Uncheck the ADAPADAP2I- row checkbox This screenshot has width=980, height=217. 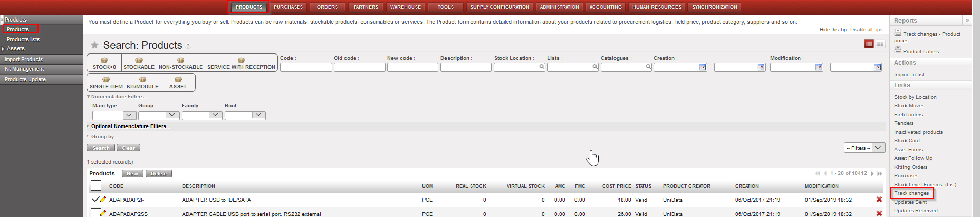(x=96, y=199)
